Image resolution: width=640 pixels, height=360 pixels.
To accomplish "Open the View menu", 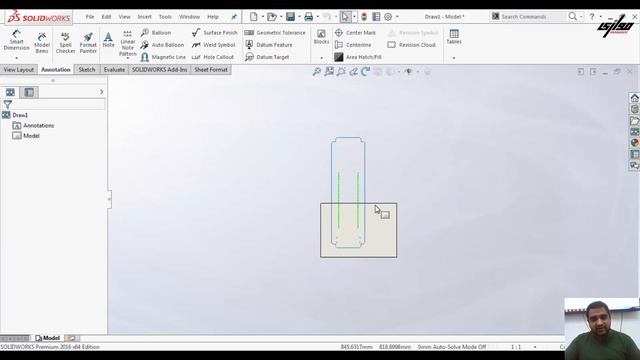I will pyautogui.click(x=124, y=17).
